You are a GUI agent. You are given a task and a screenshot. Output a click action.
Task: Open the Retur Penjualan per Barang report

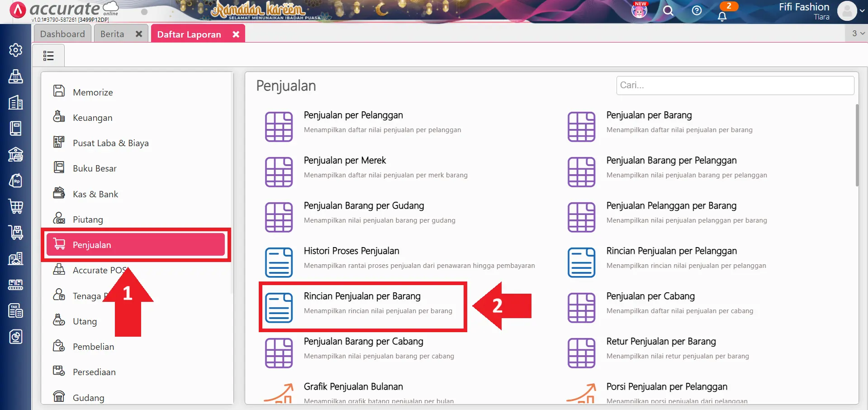[x=661, y=341]
